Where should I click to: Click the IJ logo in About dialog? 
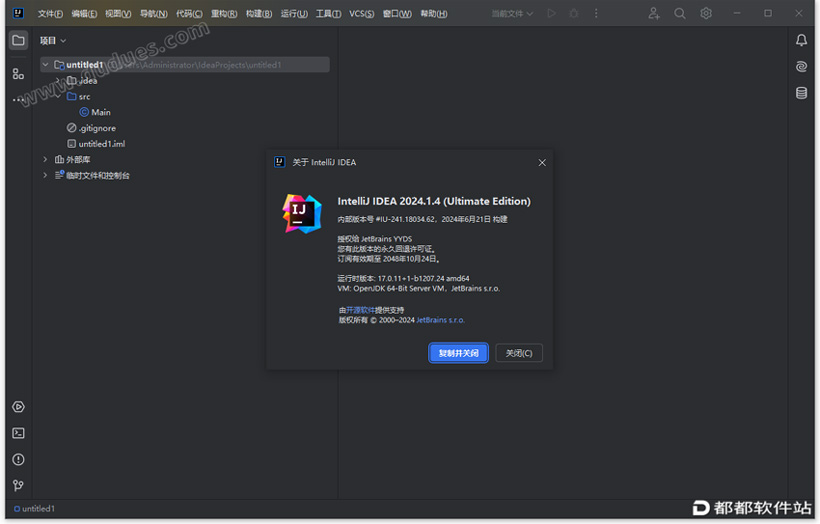(302, 214)
